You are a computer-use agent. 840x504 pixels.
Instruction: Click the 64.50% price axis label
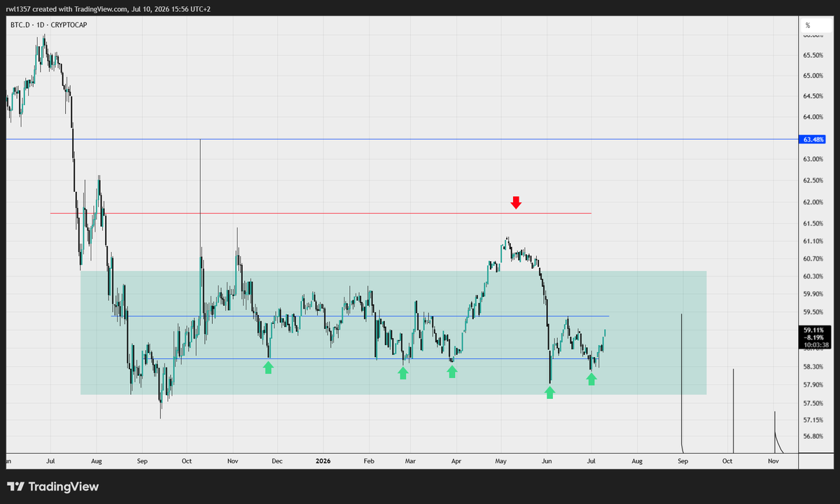[813, 96]
